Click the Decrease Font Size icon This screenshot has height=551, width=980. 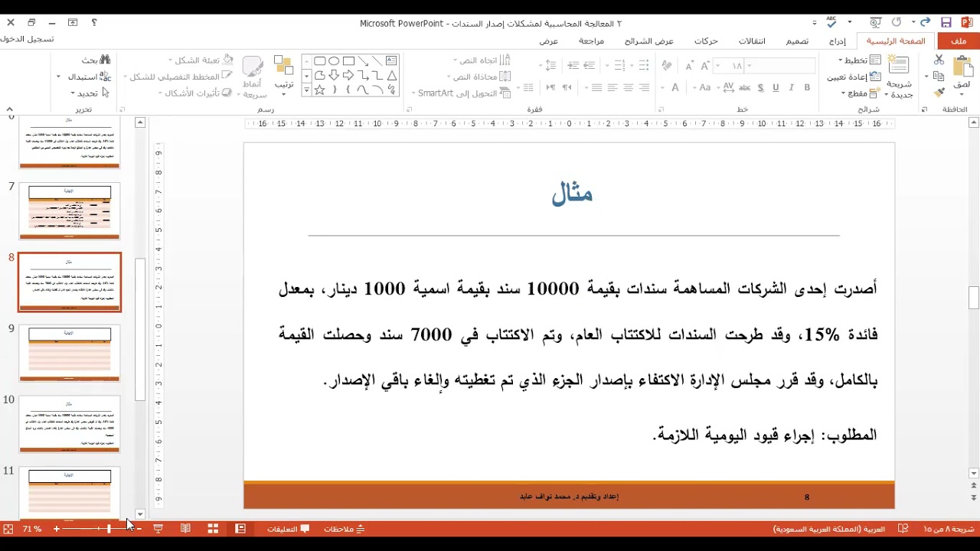point(690,66)
